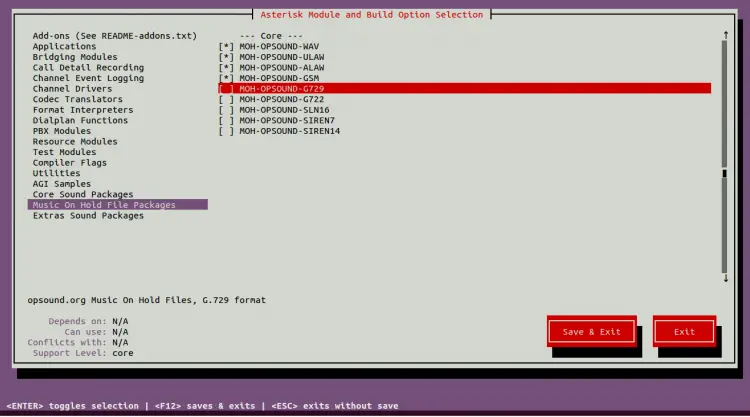This screenshot has width=750, height=417.
Task: Uncheck MOH-OPSOUND-GSM option
Action: [226, 78]
